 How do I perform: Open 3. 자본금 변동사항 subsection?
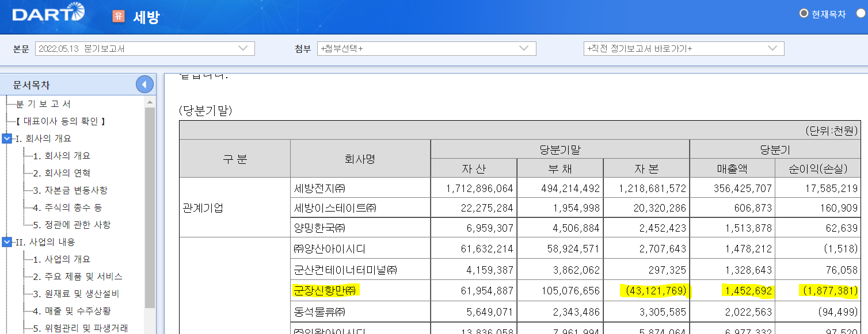click(x=70, y=190)
